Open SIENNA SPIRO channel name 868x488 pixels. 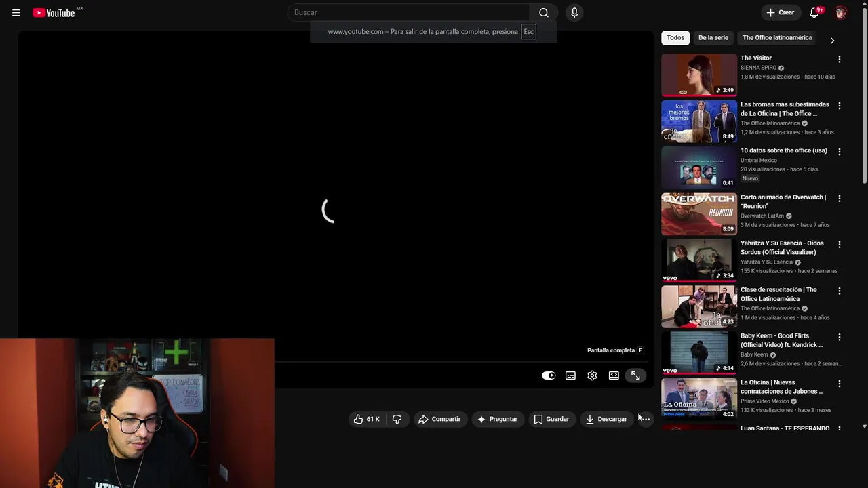pos(758,68)
